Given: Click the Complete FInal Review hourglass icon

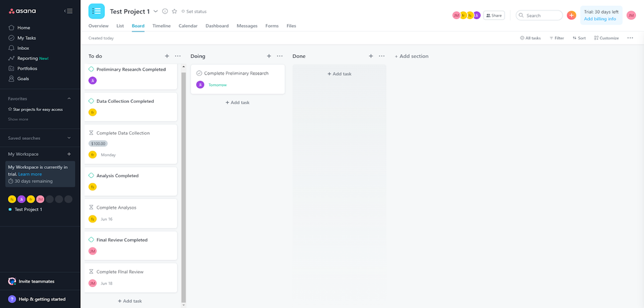Looking at the screenshot, I should (91, 272).
